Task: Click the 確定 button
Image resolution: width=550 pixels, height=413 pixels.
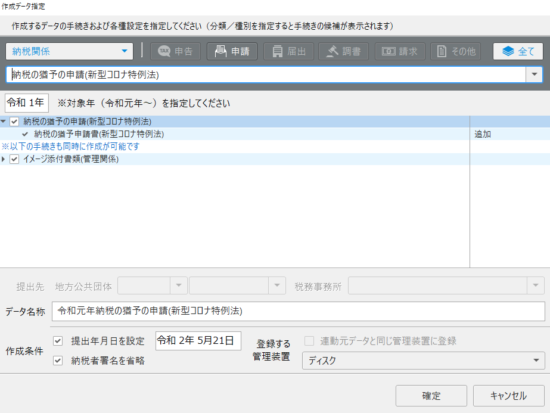Action: coord(431,396)
